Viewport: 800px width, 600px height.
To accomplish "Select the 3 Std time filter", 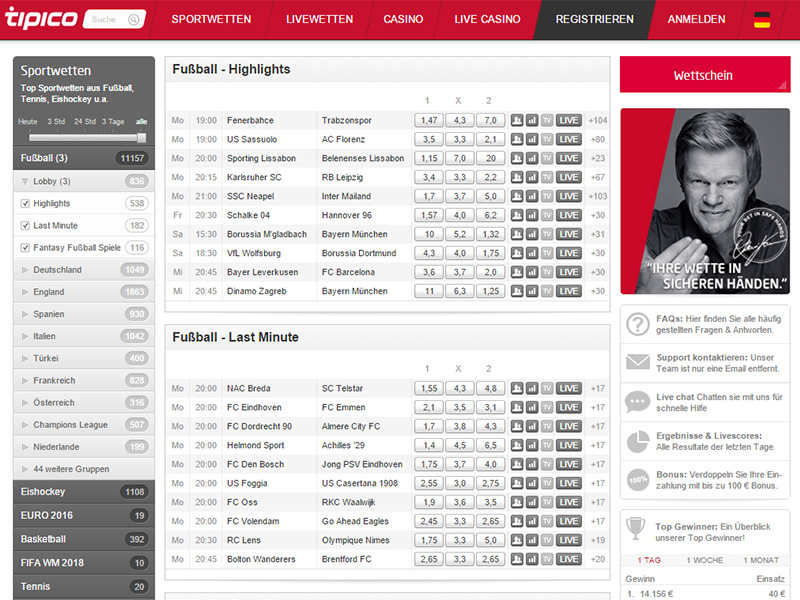I will (56, 121).
